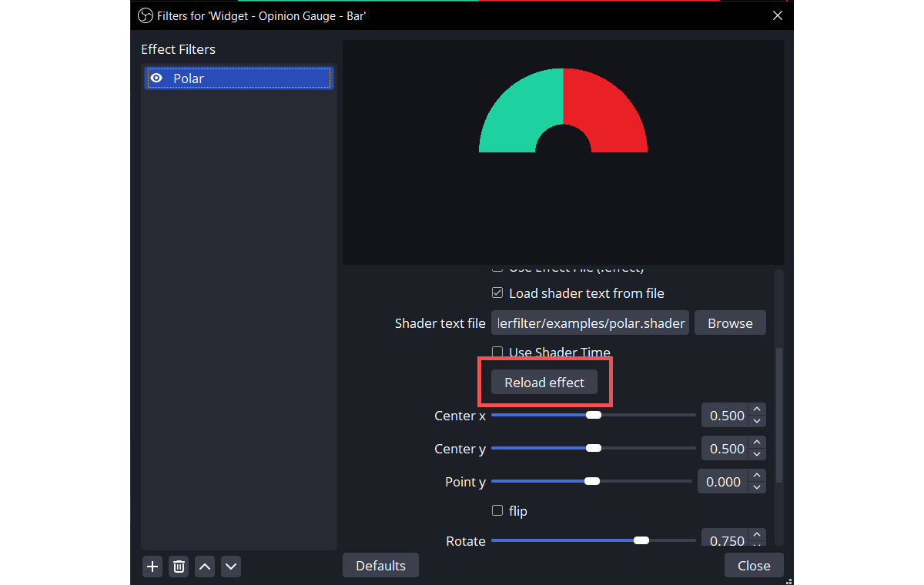Close the Filters window with X icon
This screenshot has height=585, width=924.
pos(778,15)
